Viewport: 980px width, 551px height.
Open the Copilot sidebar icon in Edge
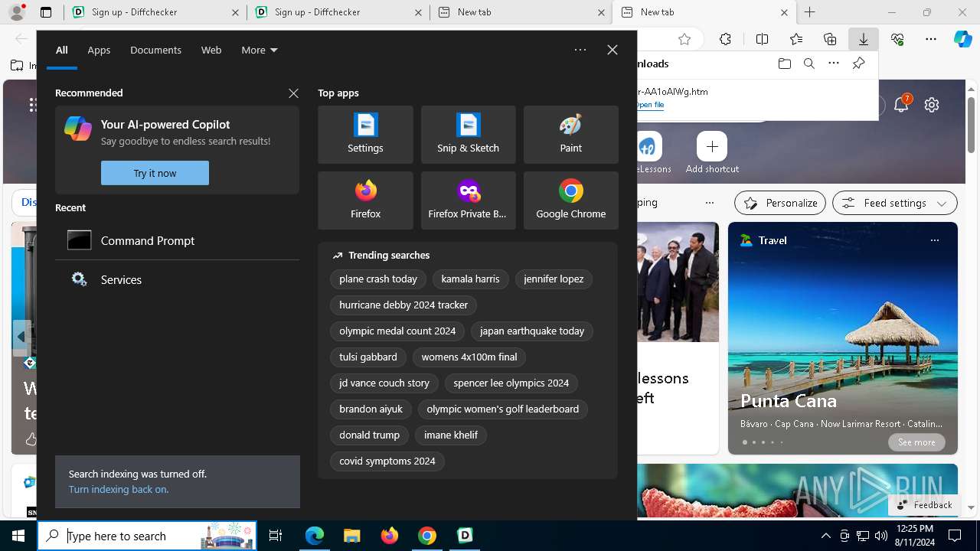click(962, 39)
